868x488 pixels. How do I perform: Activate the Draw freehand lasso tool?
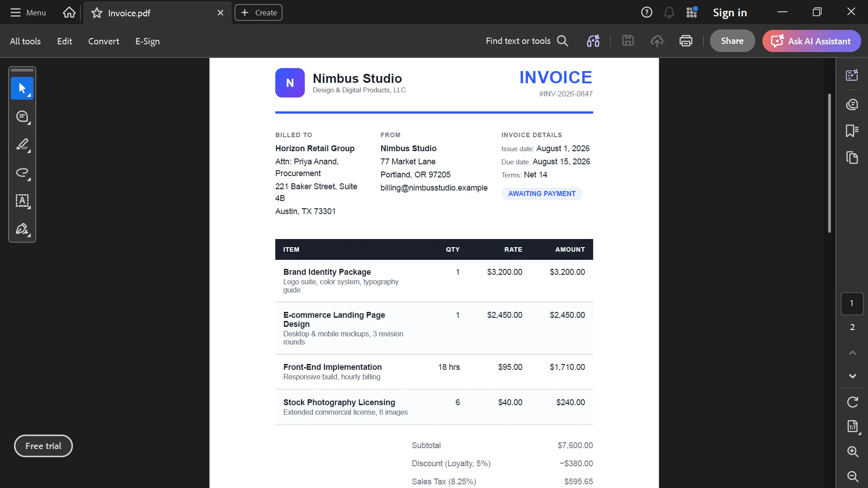[22, 173]
